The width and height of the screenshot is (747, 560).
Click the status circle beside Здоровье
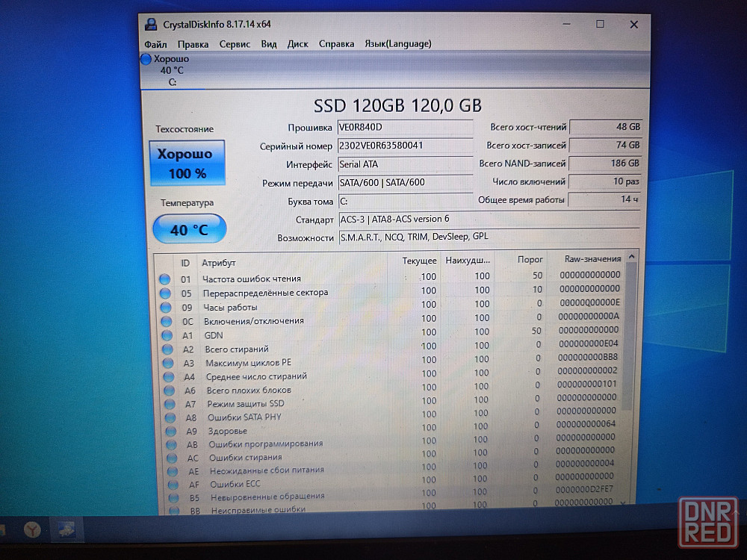pyautogui.click(x=170, y=432)
